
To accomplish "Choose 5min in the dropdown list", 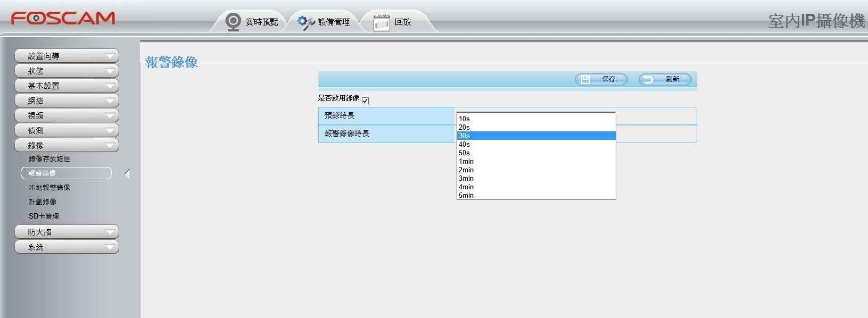I will [x=536, y=195].
